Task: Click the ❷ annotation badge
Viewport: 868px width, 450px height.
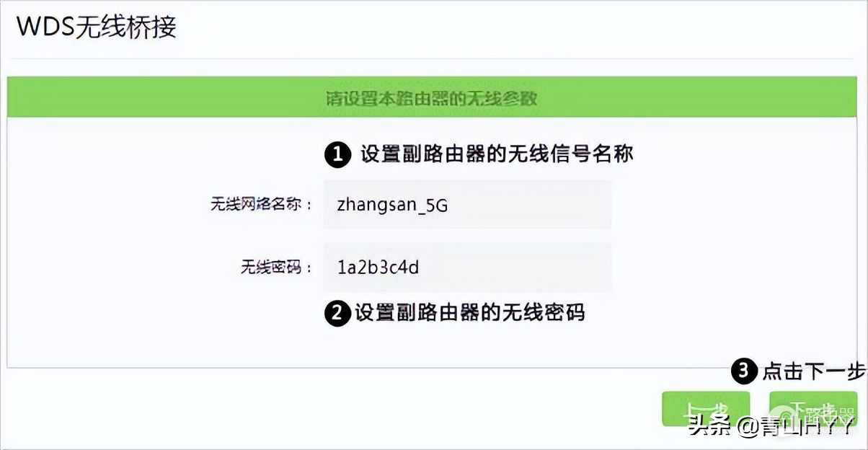Action: tap(336, 313)
